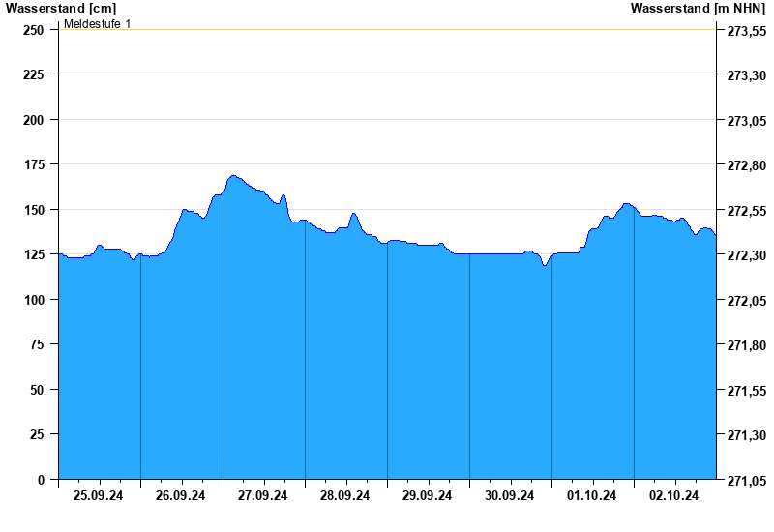Click the 27.09.24 date label

263,496
